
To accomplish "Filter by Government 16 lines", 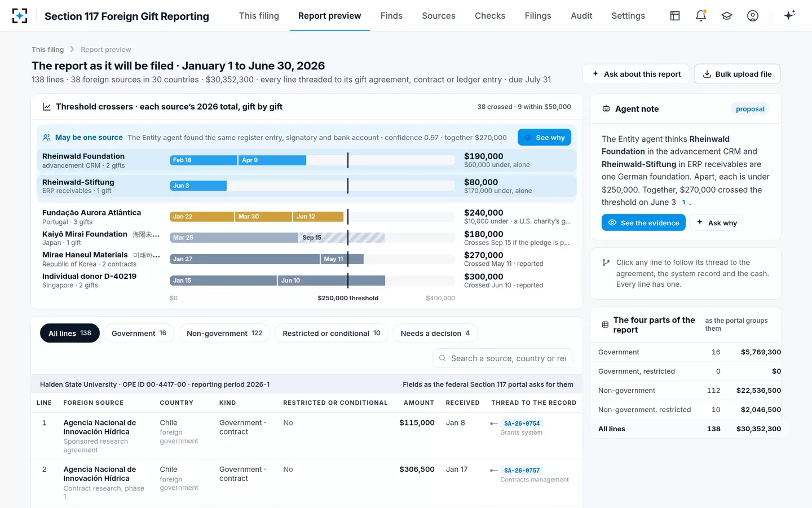I will (x=139, y=334).
